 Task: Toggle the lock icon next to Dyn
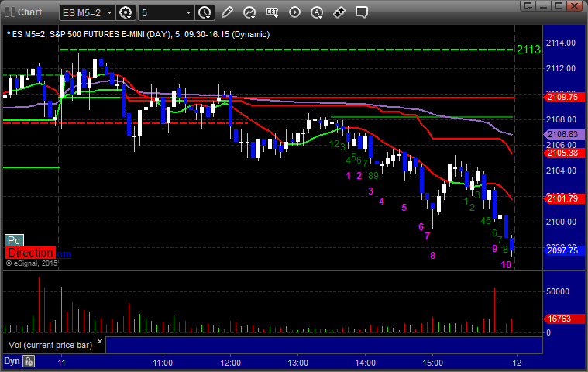[x=29, y=361]
